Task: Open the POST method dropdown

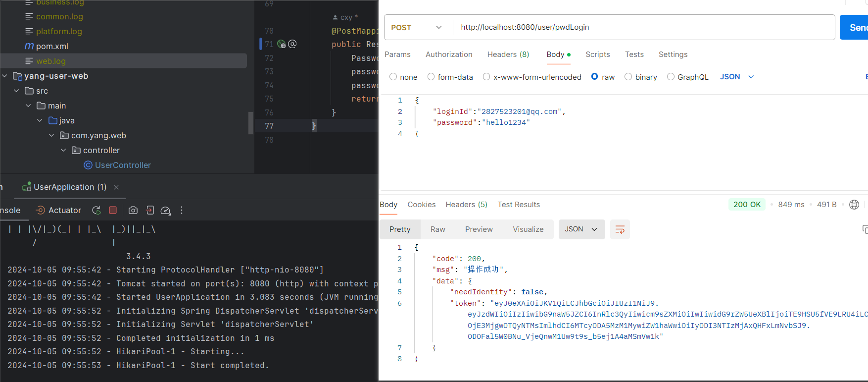Action: [417, 28]
